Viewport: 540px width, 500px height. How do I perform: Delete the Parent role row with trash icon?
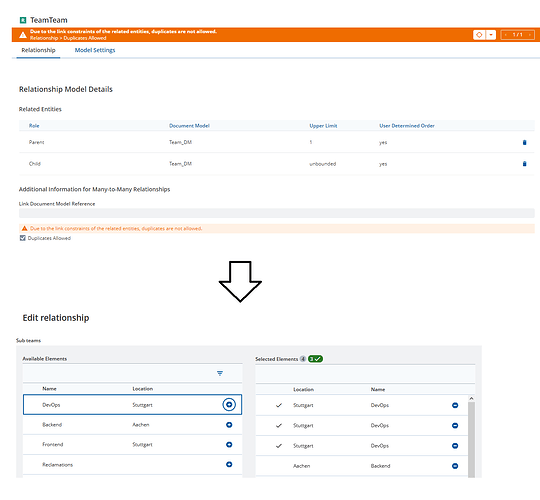click(x=525, y=142)
